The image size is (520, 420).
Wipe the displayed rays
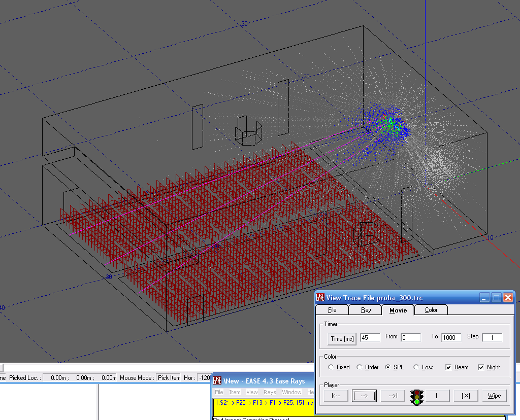pyautogui.click(x=494, y=396)
